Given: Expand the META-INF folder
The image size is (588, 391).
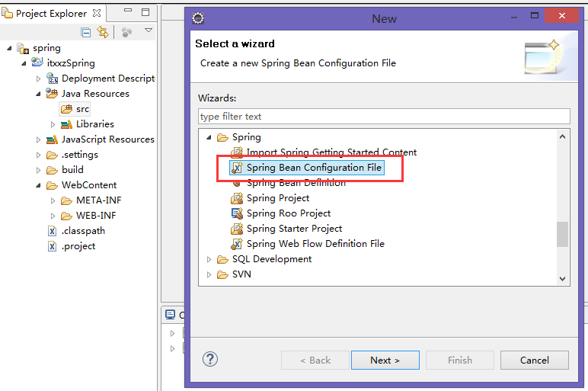Looking at the screenshot, I should coord(53,200).
